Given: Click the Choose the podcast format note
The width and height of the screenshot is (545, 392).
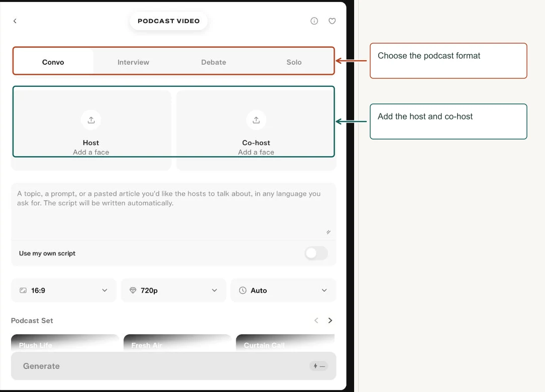Looking at the screenshot, I should pyautogui.click(x=449, y=61).
